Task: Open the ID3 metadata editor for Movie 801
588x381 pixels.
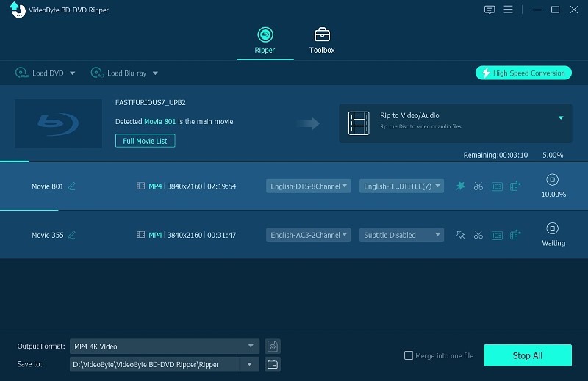Action: click(497, 186)
